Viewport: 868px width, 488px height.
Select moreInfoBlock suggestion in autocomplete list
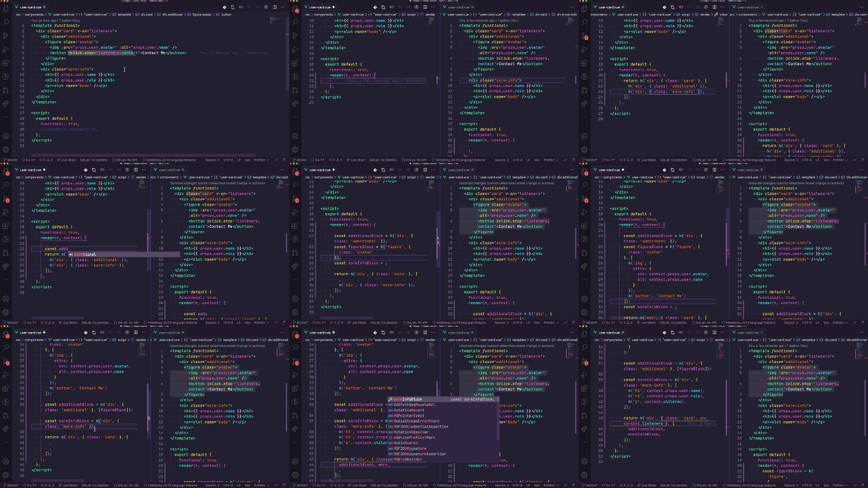(443, 399)
